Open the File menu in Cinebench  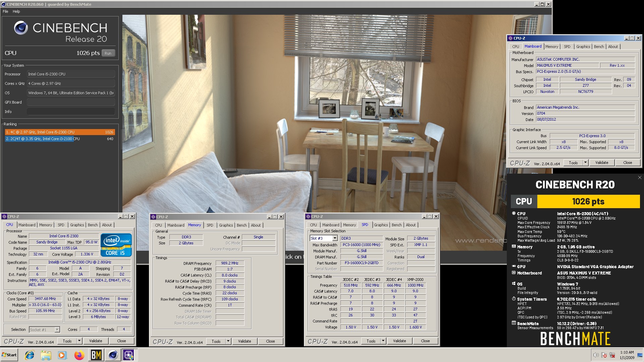point(5,11)
